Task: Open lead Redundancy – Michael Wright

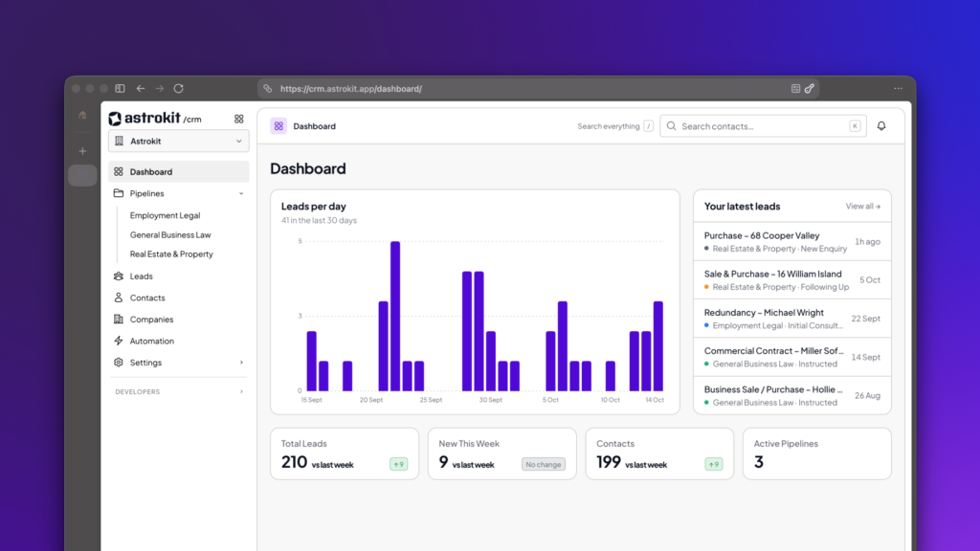Action: coord(791,319)
